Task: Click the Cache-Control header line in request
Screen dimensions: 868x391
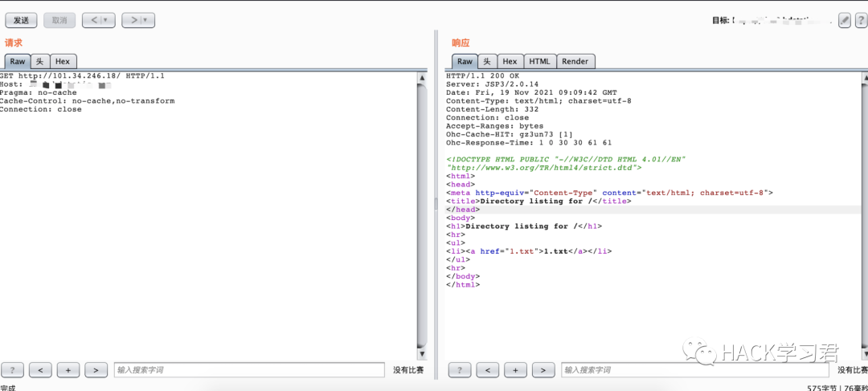Action: click(87, 100)
